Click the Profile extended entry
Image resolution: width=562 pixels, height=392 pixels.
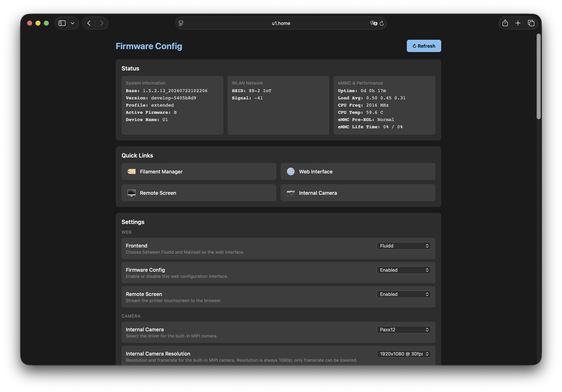(150, 105)
